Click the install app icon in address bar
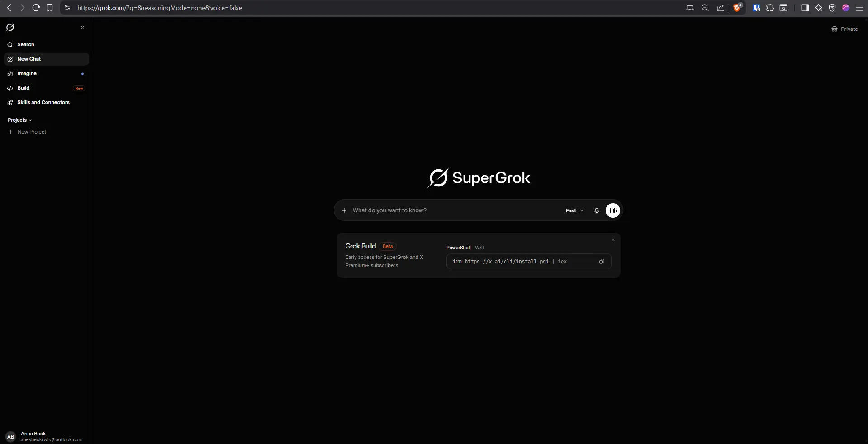The height and width of the screenshot is (444, 868). (690, 8)
